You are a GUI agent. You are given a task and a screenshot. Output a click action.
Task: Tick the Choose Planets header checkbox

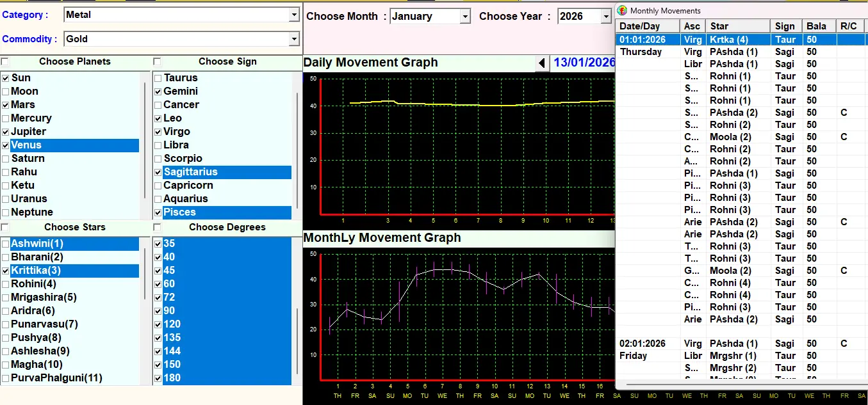[x=5, y=62]
